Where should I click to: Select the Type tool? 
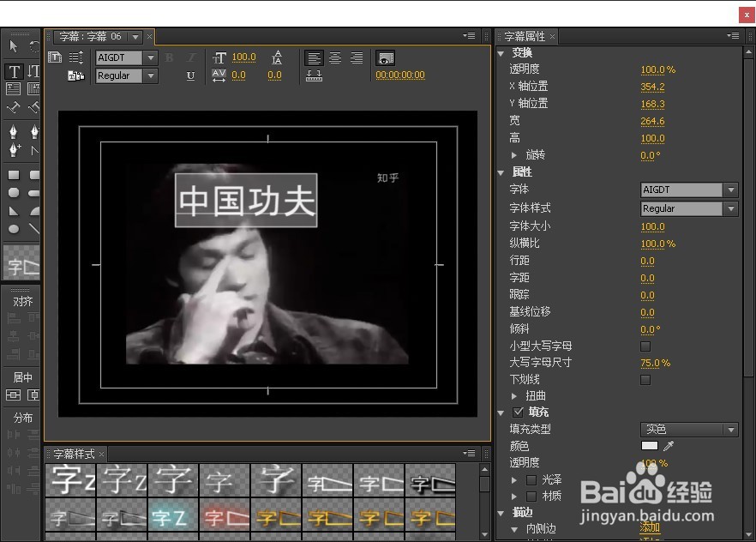pyautogui.click(x=15, y=70)
